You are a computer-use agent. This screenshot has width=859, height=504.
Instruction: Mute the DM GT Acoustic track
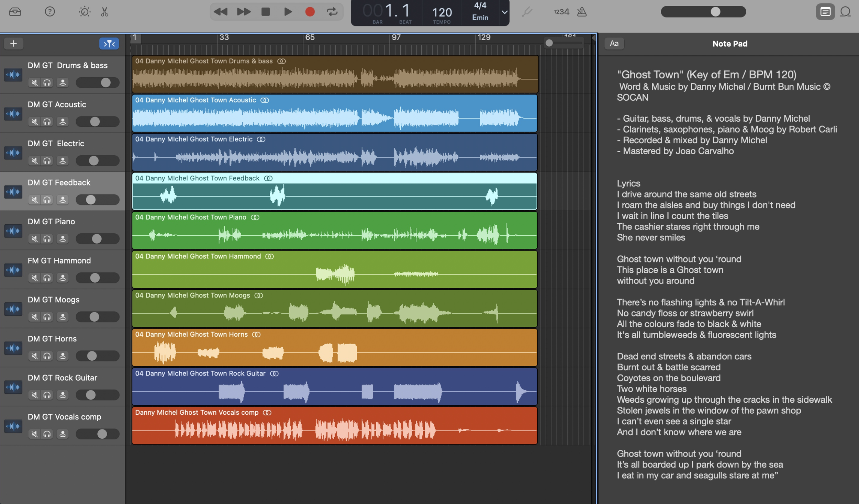tap(34, 122)
